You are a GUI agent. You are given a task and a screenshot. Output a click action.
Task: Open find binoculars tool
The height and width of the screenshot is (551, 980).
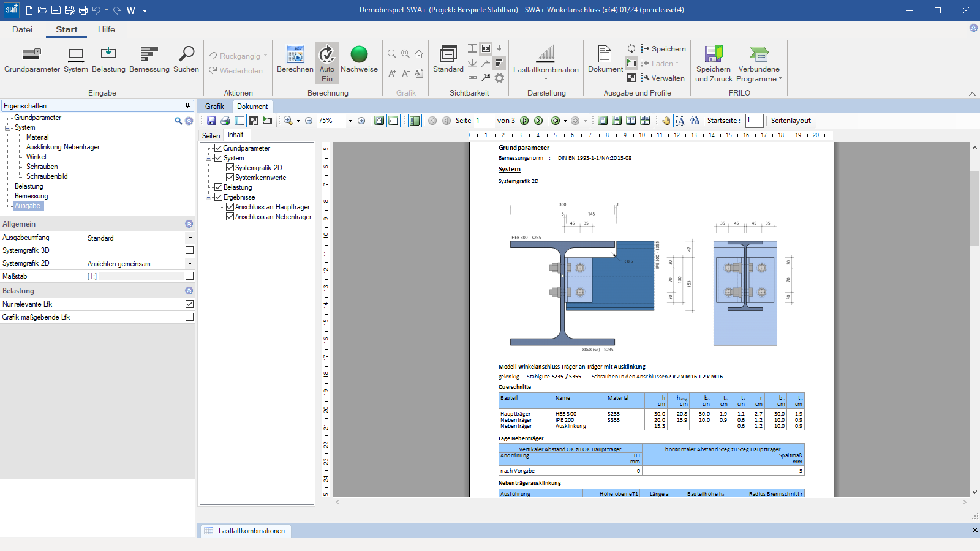pyautogui.click(x=695, y=121)
